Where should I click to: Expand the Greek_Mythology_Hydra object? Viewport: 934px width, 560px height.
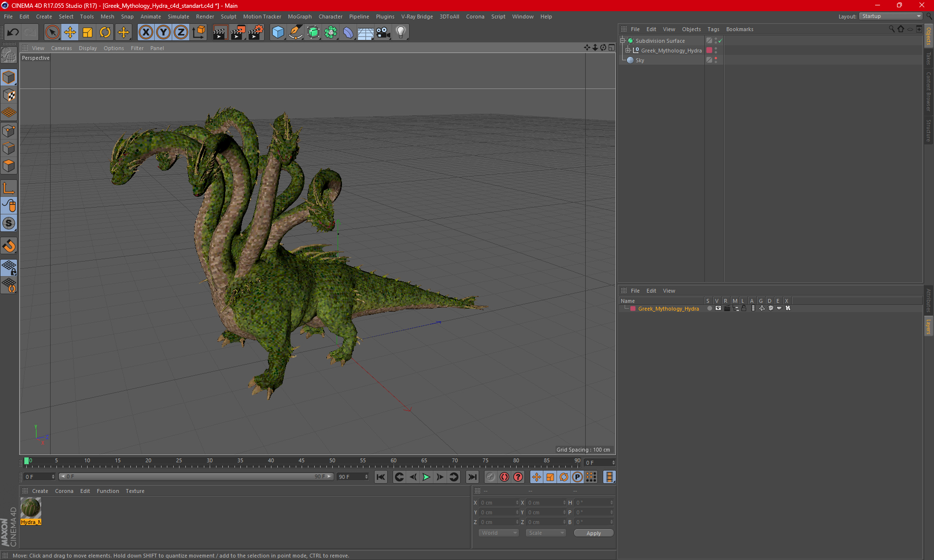tap(628, 51)
